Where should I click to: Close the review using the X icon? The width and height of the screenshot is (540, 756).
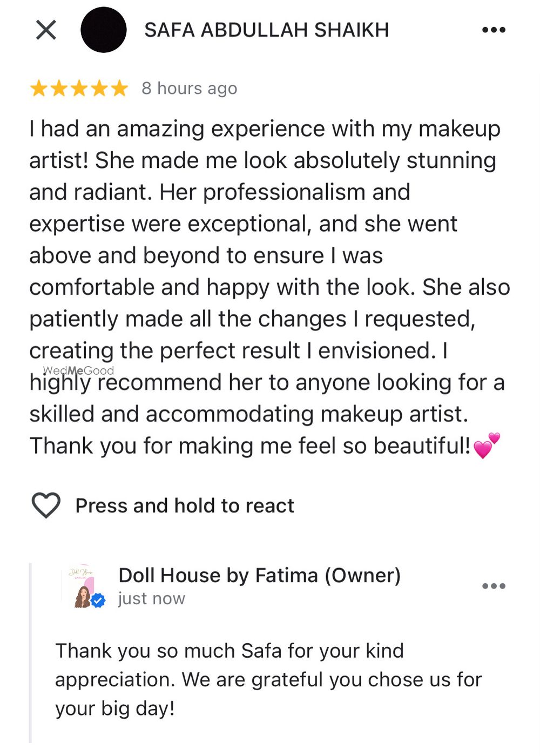[46, 30]
